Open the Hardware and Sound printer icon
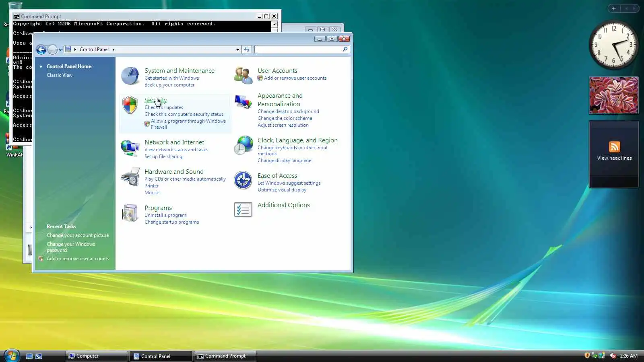The width and height of the screenshot is (644, 362). [130, 177]
